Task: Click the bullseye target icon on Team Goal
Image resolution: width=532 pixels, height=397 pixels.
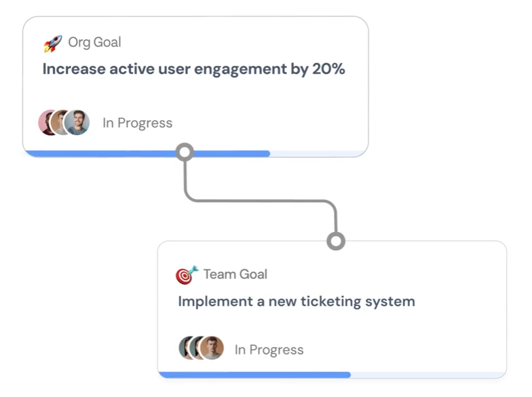Action: (x=187, y=275)
